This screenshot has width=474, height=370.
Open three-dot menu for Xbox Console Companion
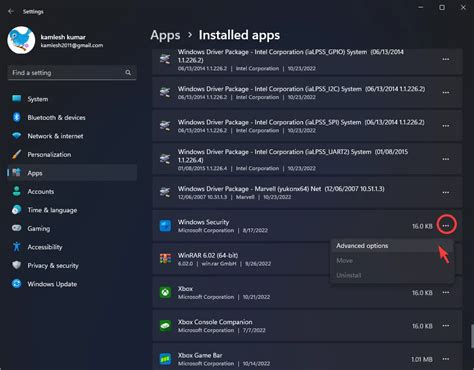point(446,326)
